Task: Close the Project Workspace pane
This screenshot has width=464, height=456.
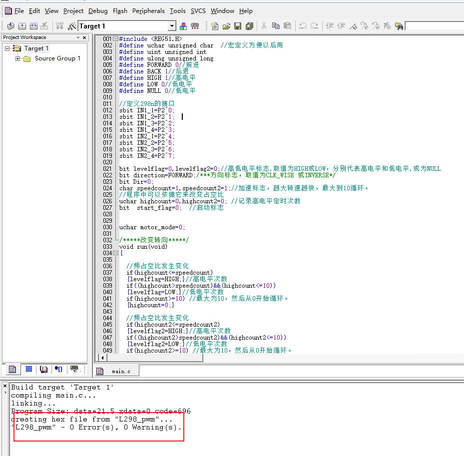Action: click(84, 38)
